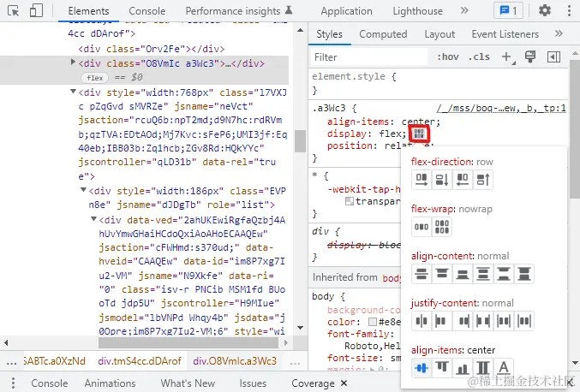
Task: Toggle the device toolbar icon
Action: (x=36, y=11)
